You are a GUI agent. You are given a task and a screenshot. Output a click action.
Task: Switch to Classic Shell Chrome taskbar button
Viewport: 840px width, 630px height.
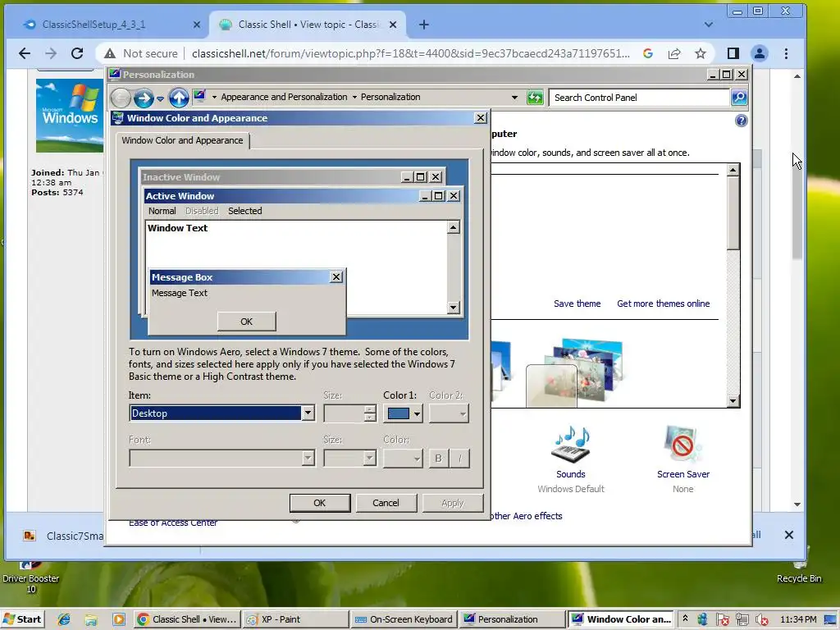click(x=186, y=619)
